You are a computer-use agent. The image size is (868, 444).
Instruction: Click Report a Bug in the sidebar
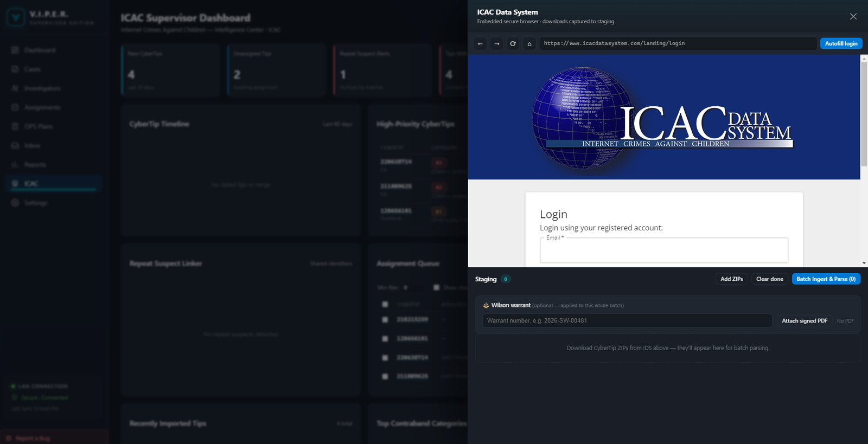(53, 437)
